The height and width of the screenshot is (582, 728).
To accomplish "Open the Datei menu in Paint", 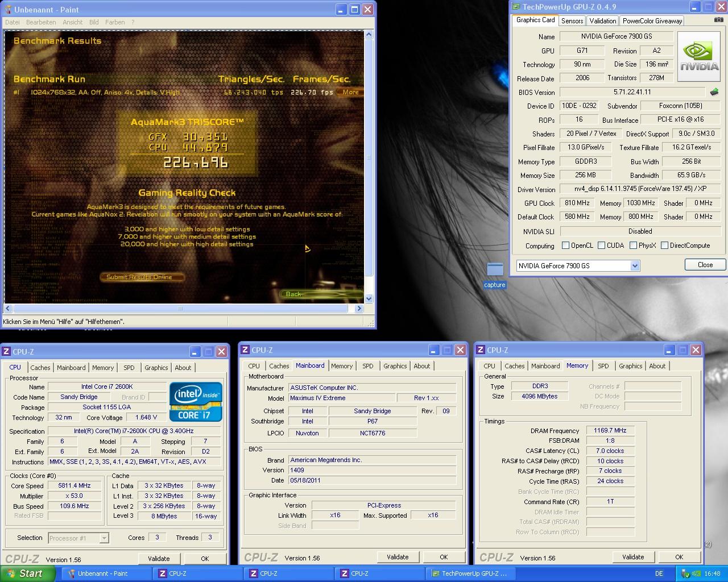I will point(12,22).
